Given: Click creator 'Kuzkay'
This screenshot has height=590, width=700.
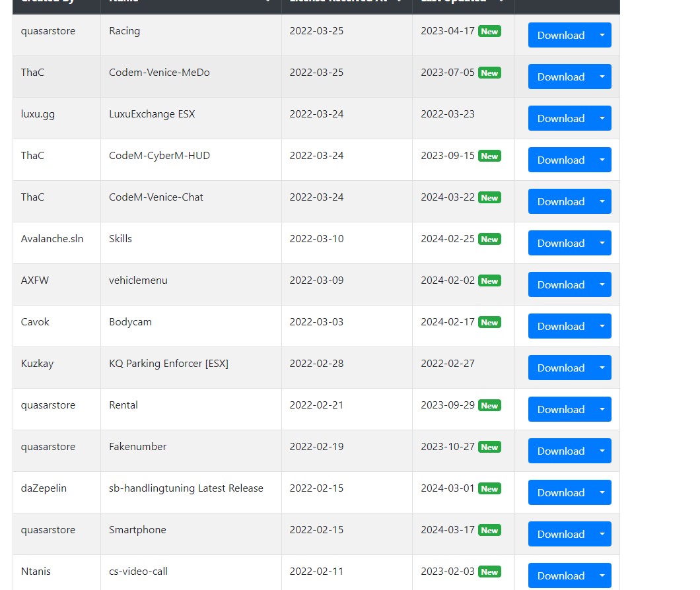Looking at the screenshot, I should [37, 364].
